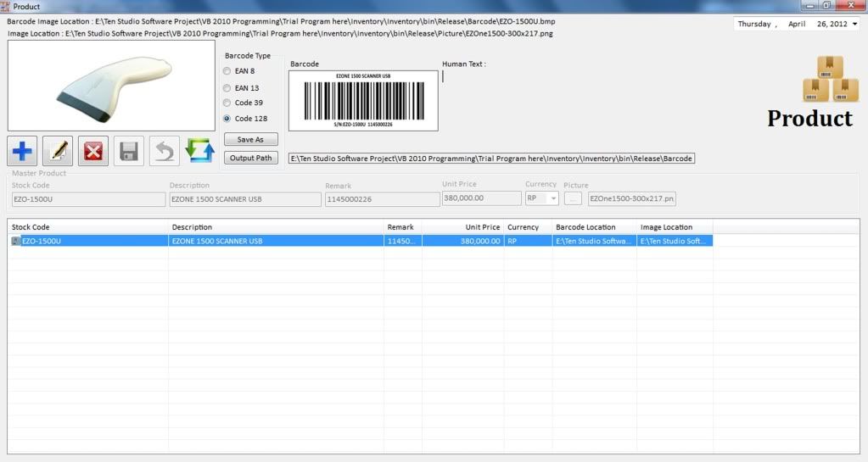Viewport: 868px width, 462px height.
Task: Click the scanner product picture thumbnail
Action: (x=111, y=86)
